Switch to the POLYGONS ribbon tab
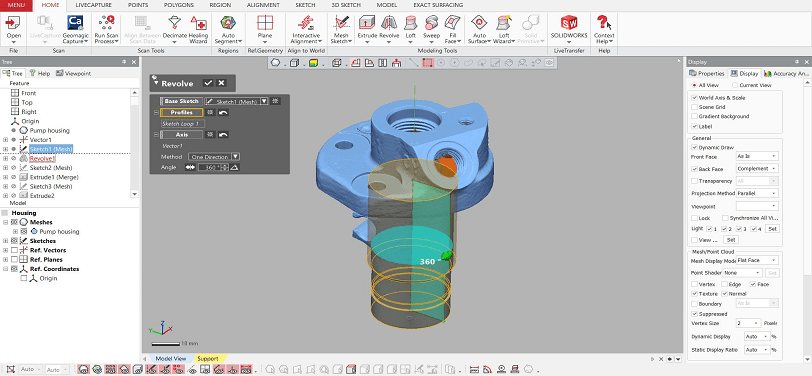The height and width of the screenshot is (376, 812). [x=178, y=5]
